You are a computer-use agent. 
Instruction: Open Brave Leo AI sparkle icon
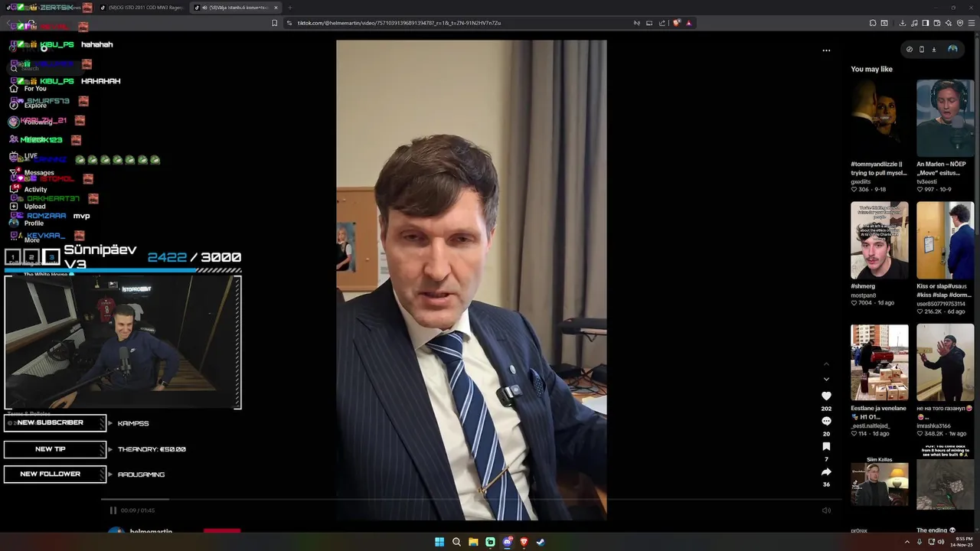tap(949, 23)
